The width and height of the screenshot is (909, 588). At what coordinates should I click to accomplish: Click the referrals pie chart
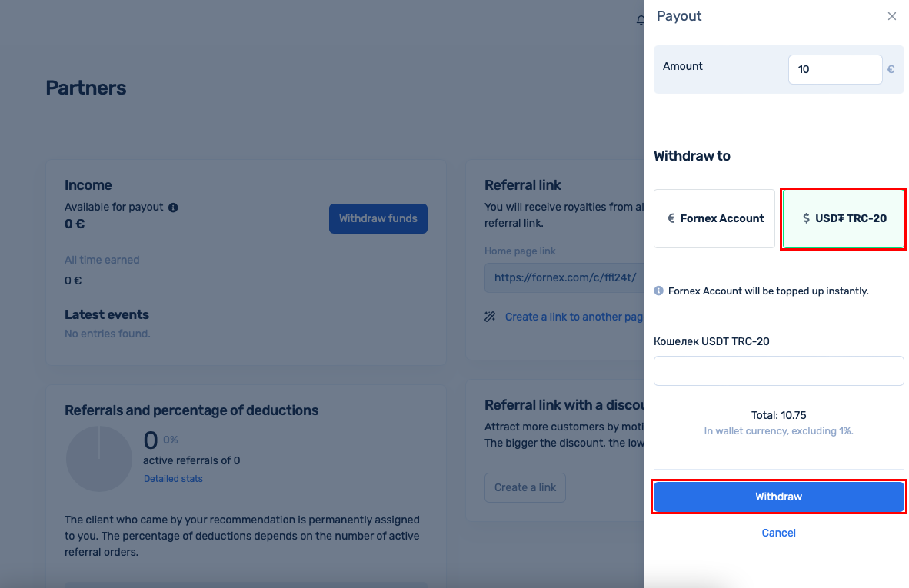99,459
